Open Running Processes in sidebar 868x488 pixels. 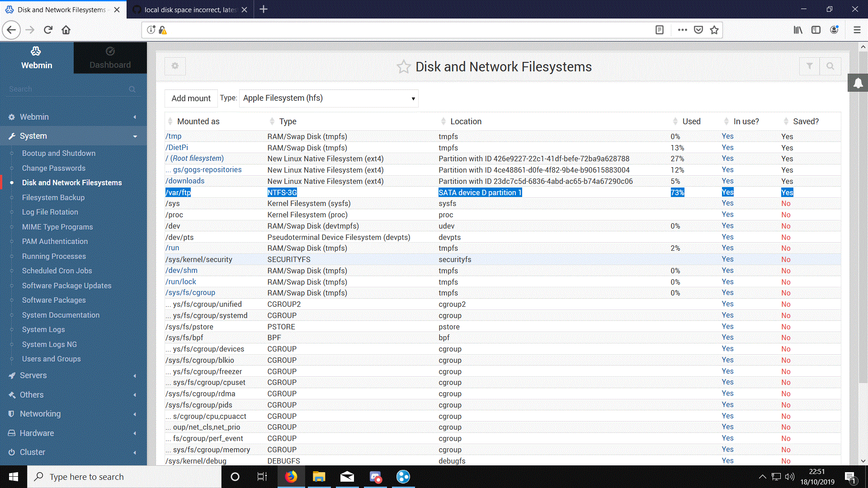pos(54,256)
